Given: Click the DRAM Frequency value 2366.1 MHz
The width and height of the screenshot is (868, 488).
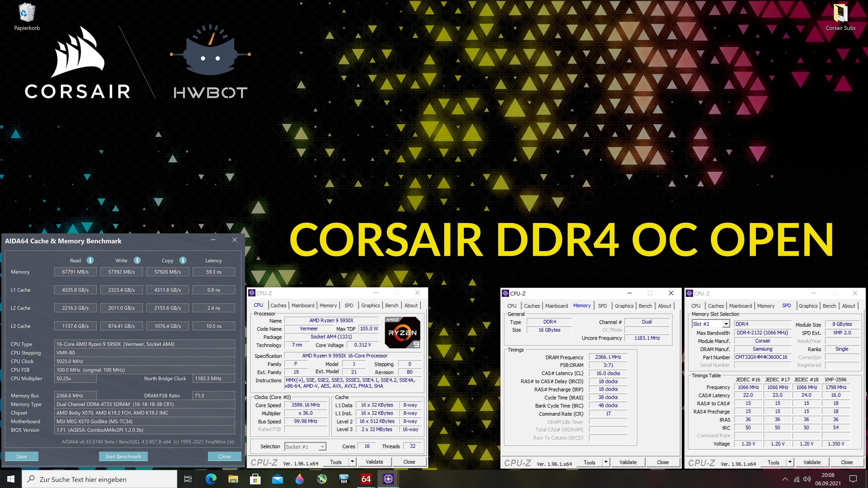Looking at the screenshot, I should point(608,357).
